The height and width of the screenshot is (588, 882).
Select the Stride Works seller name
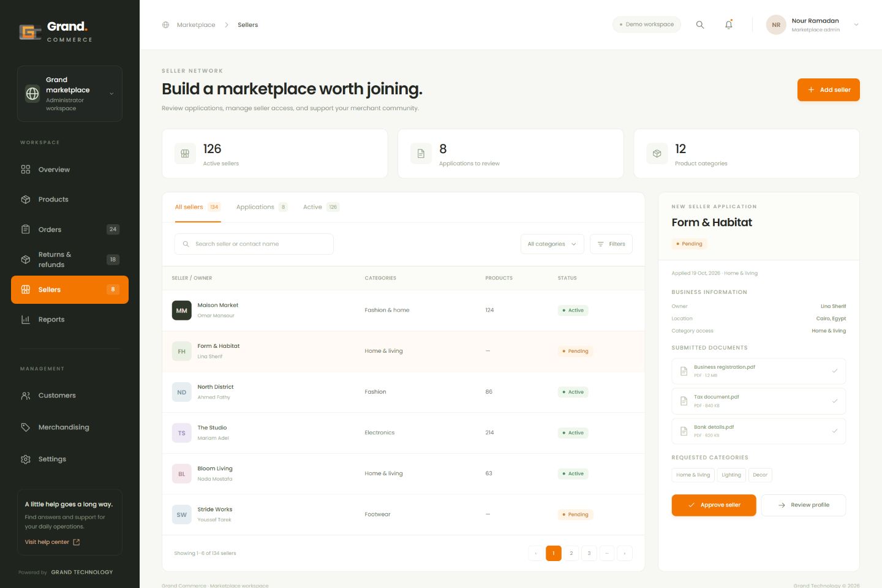[x=215, y=510]
